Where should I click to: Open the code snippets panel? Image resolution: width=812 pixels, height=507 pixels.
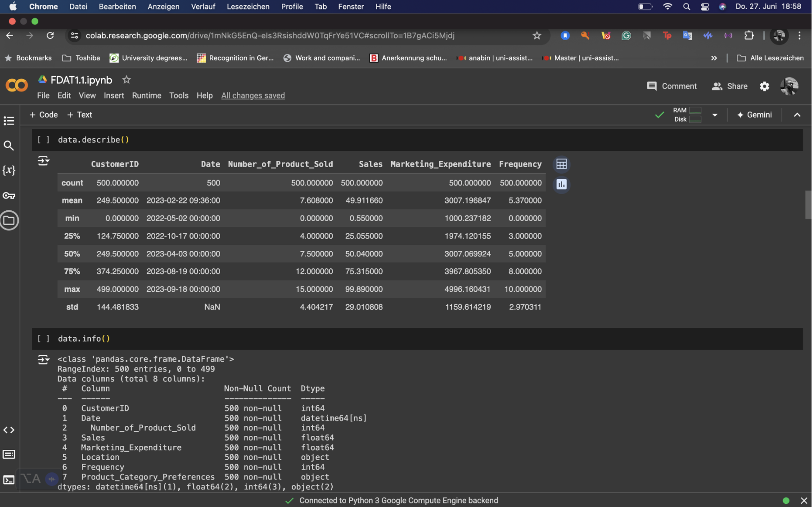[9, 430]
